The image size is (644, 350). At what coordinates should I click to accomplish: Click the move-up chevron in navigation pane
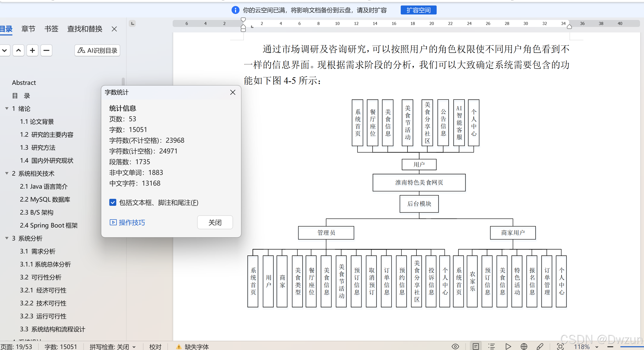pyautogui.click(x=18, y=50)
